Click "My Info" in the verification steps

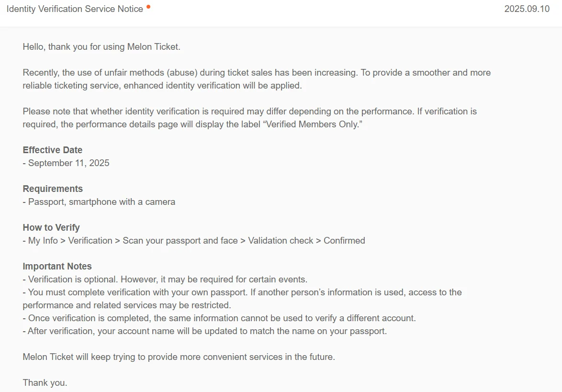point(43,240)
